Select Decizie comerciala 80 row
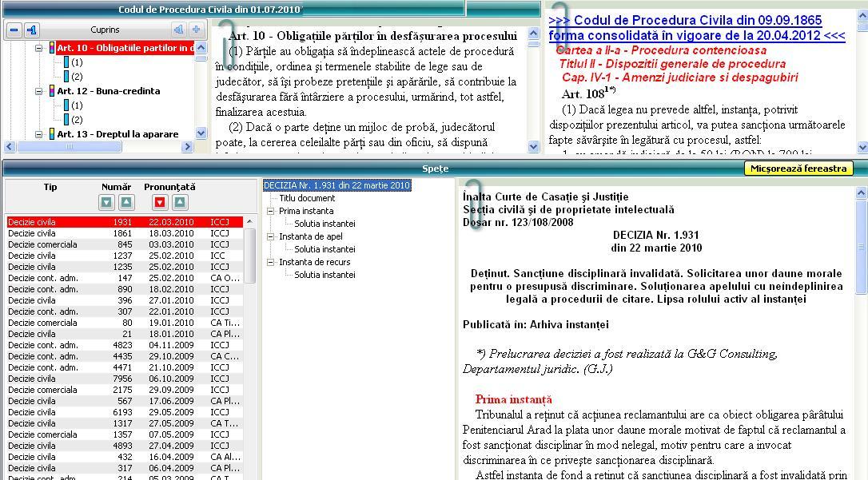This screenshot has width=868, height=480. (125, 323)
